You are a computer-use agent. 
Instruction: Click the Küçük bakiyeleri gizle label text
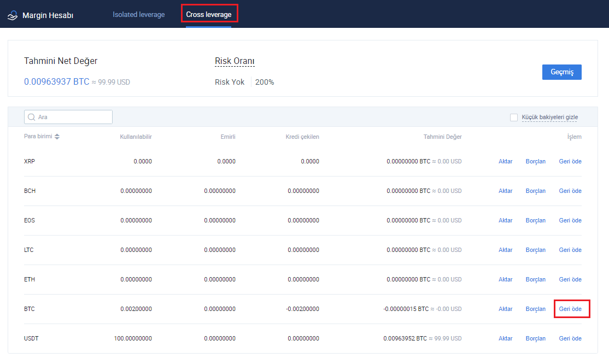pyautogui.click(x=549, y=117)
